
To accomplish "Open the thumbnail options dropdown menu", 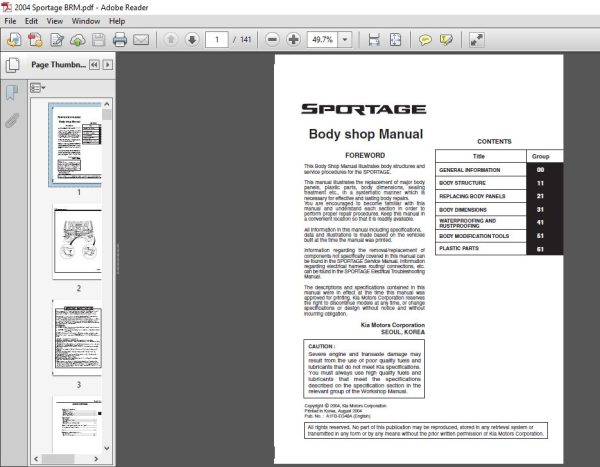I will click(x=38, y=88).
